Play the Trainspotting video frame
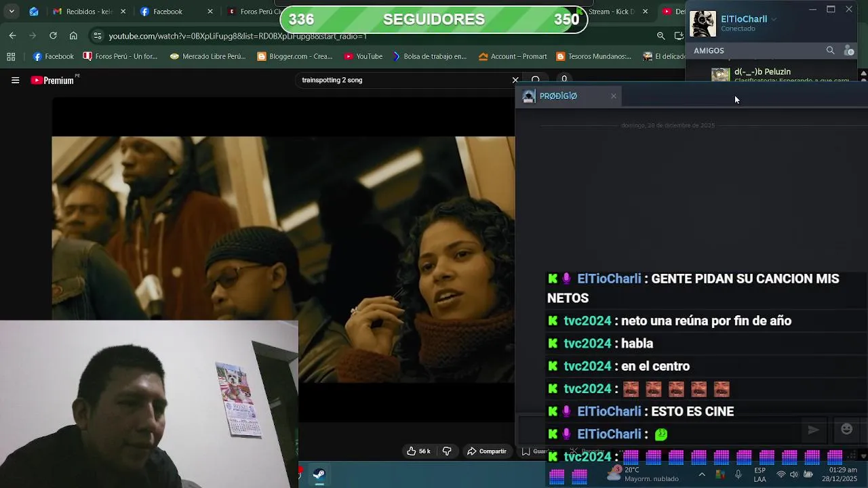Viewport: 868px width, 488px height. point(283,260)
